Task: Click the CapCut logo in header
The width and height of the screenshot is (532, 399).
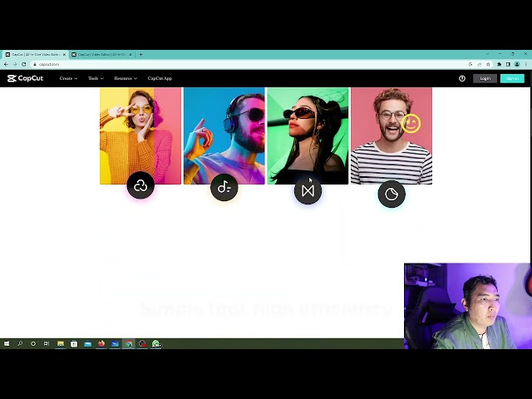Action: click(26, 78)
